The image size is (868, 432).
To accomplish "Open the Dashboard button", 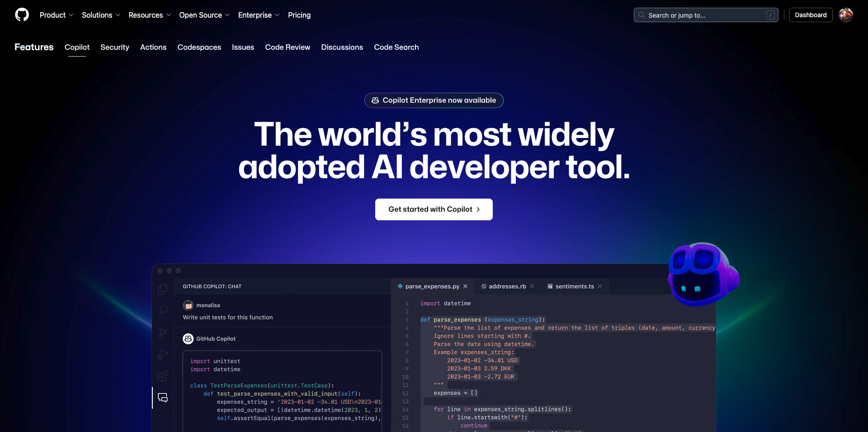I will coord(811,15).
